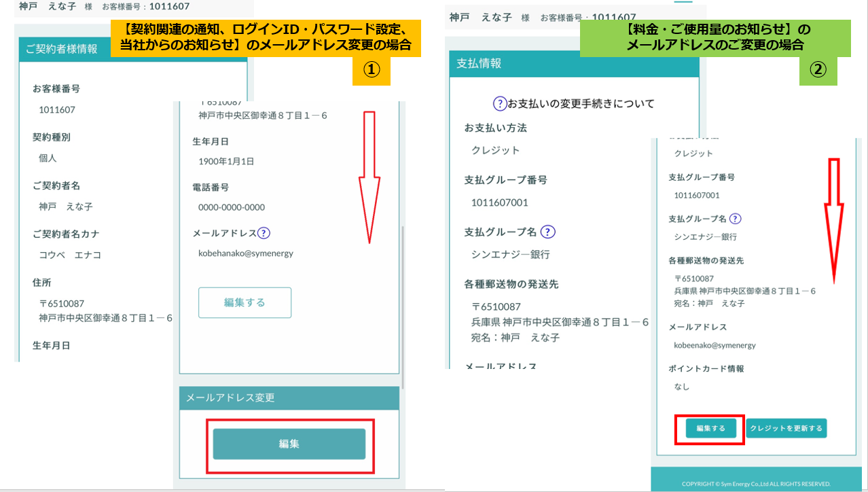This screenshot has width=868, height=492.
Task: Click the yellow circled number 1 badge
Action: [x=372, y=71]
